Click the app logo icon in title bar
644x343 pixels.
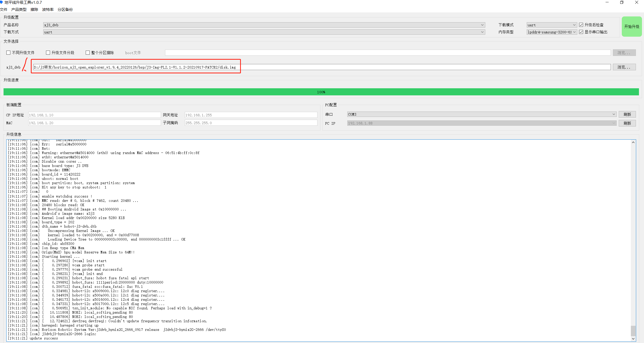(x=1, y=2)
